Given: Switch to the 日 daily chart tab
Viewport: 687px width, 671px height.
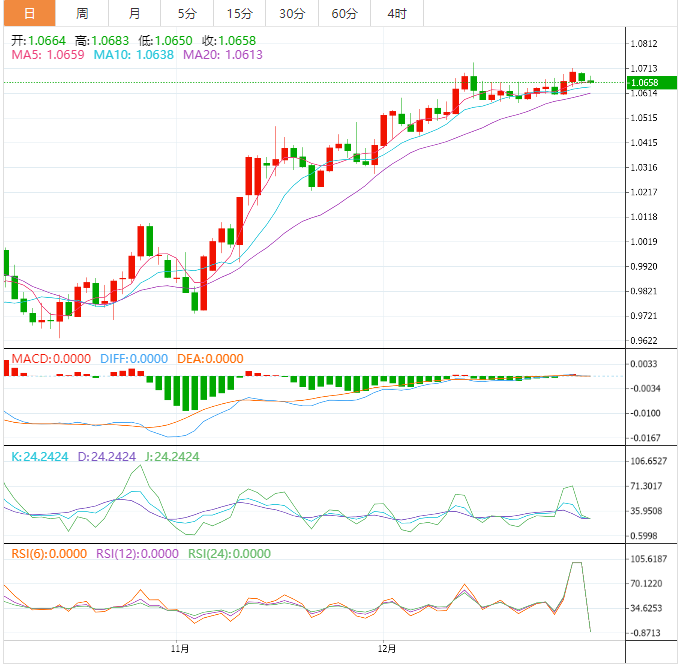Looking at the screenshot, I should (29, 13).
